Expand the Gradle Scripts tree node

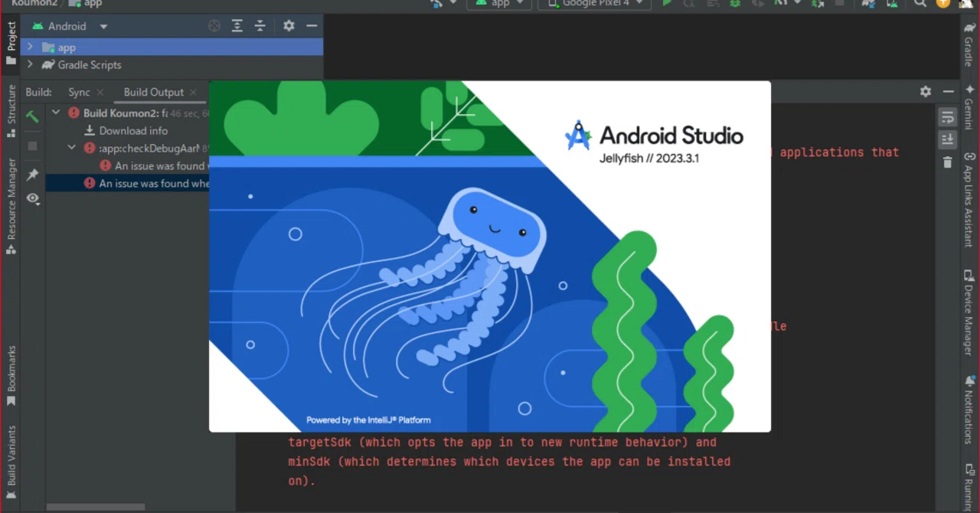(x=30, y=65)
